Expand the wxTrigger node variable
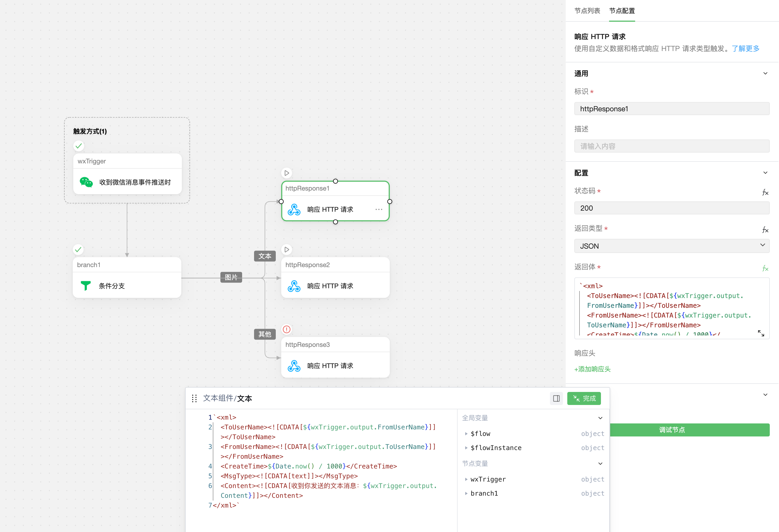 (x=466, y=479)
